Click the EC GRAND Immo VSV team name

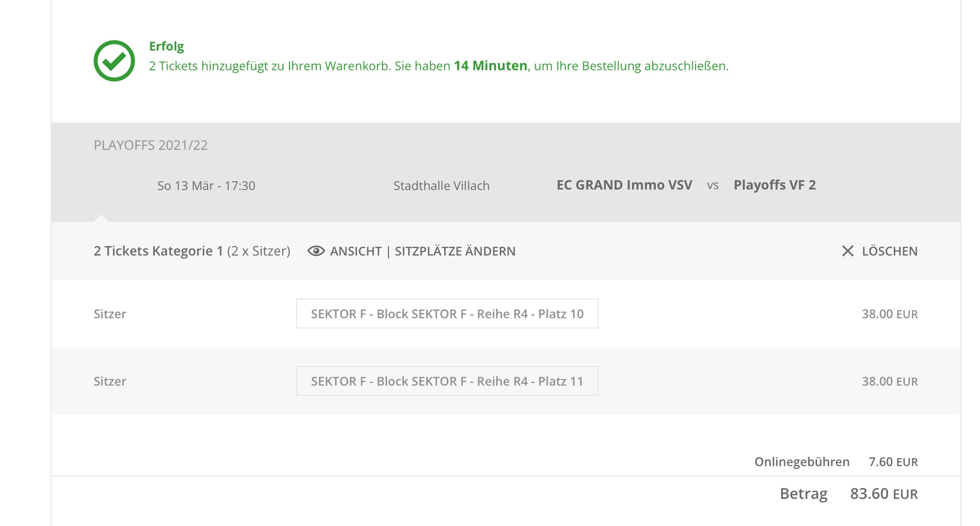[624, 185]
